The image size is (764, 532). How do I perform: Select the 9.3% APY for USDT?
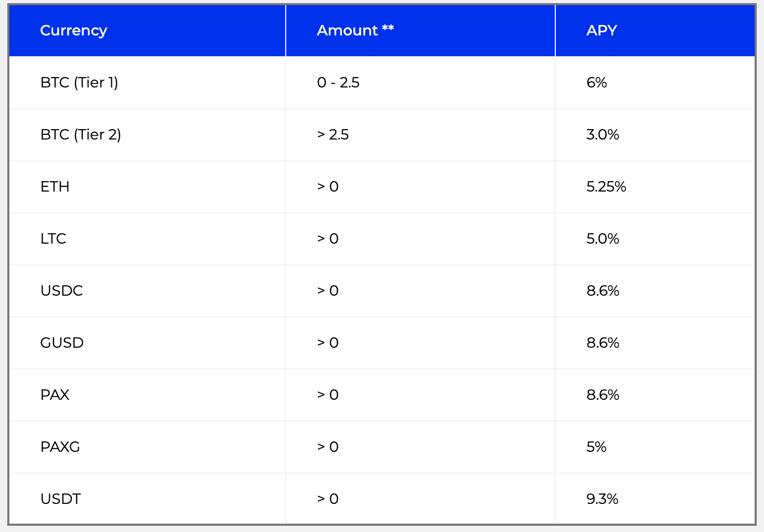(602, 499)
